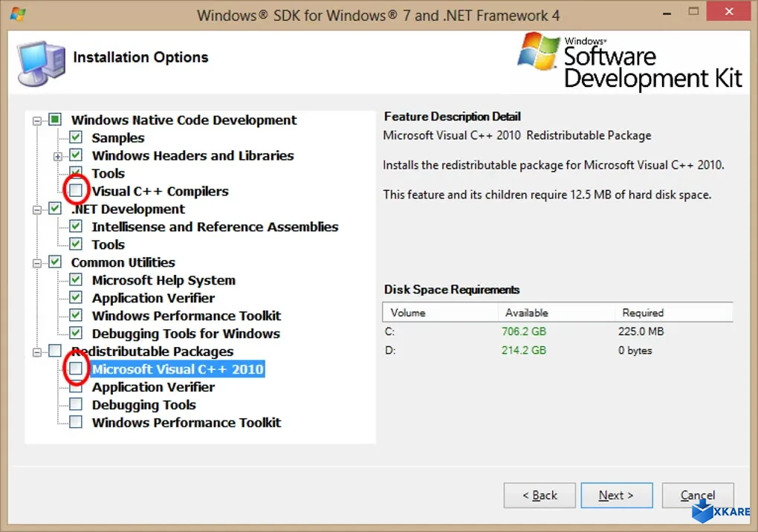Toggle the Windows Native Code Development checkbox
The image size is (758, 532).
click(55, 120)
